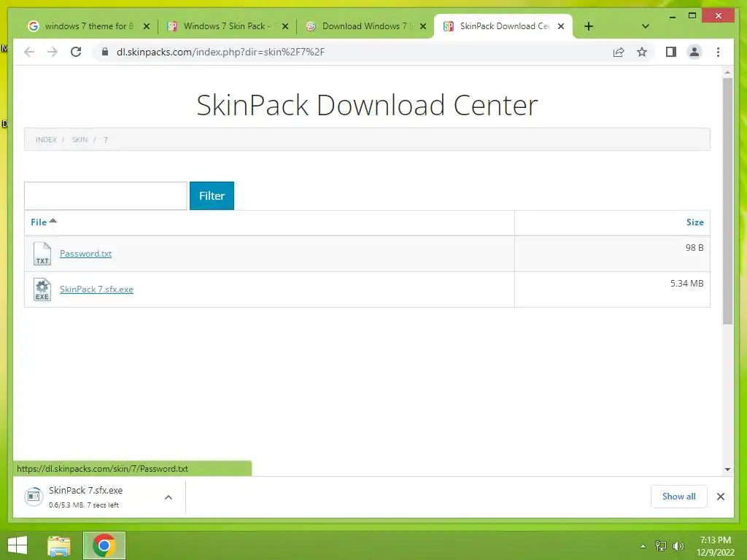
Task: Close the Download Windows 7 tab
Action: click(422, 26)
